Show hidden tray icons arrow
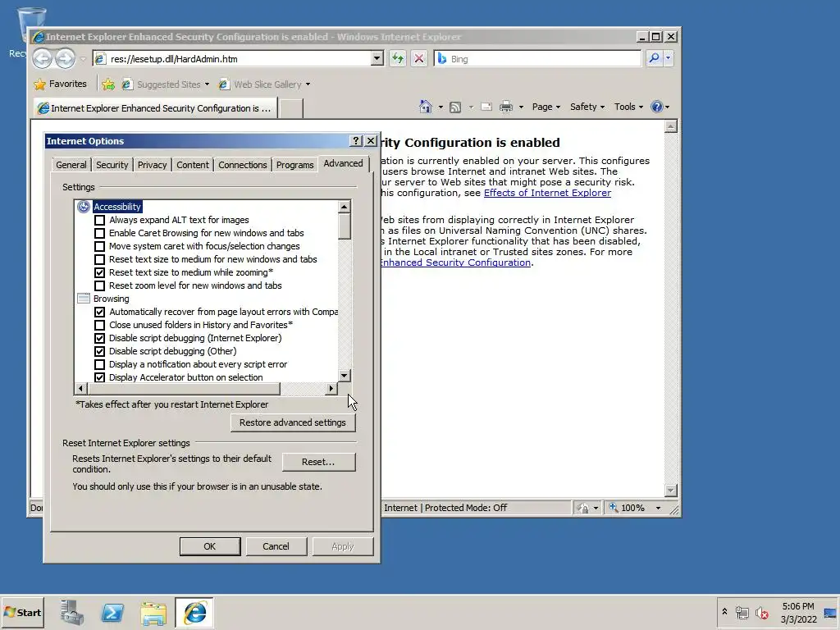This screenshot has height=630, width=840. click(724, 611)
